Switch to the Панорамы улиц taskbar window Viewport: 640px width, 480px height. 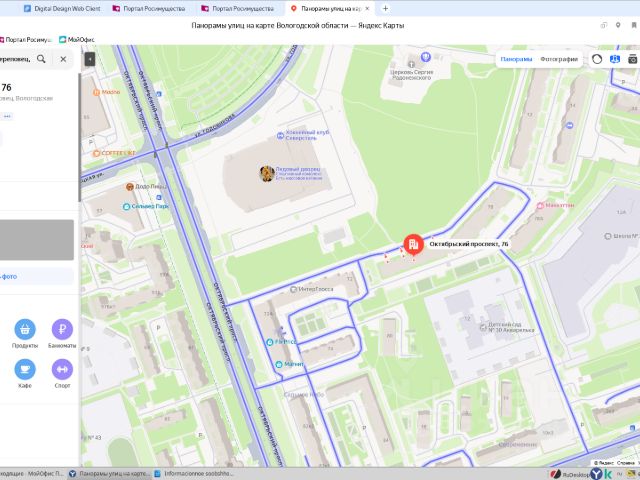(x=109, y=473)
